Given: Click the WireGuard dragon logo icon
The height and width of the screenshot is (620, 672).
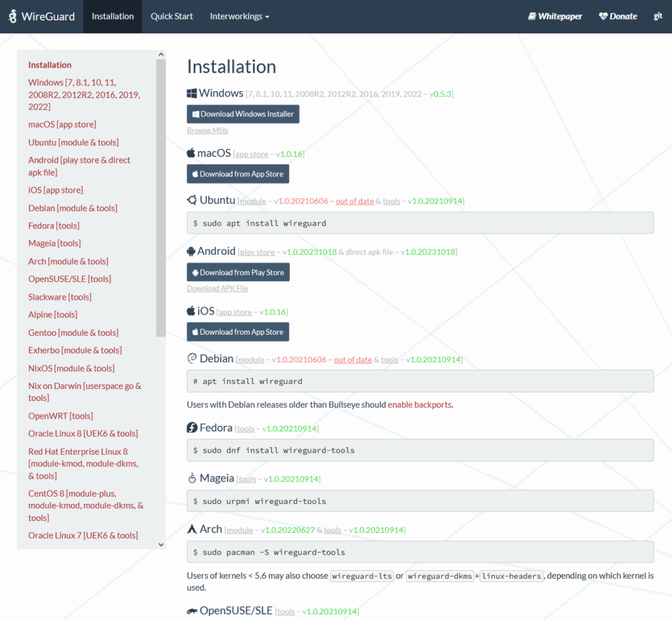Looking at the screenshot, I should (x=13, y=16).
